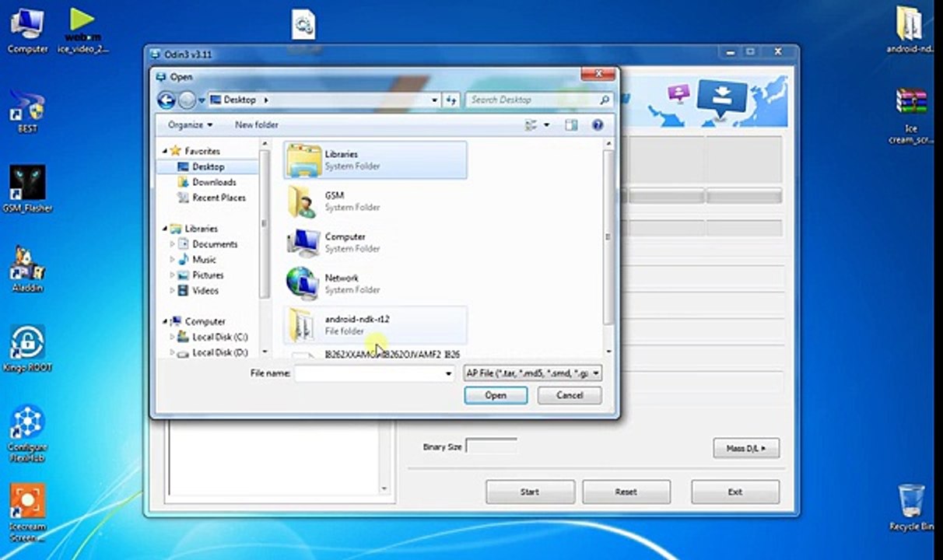The width and height of the screenshot is (943, 560).
Task: Select the android-ndk-r12 file folder
Action: click(x=376, y=325)
